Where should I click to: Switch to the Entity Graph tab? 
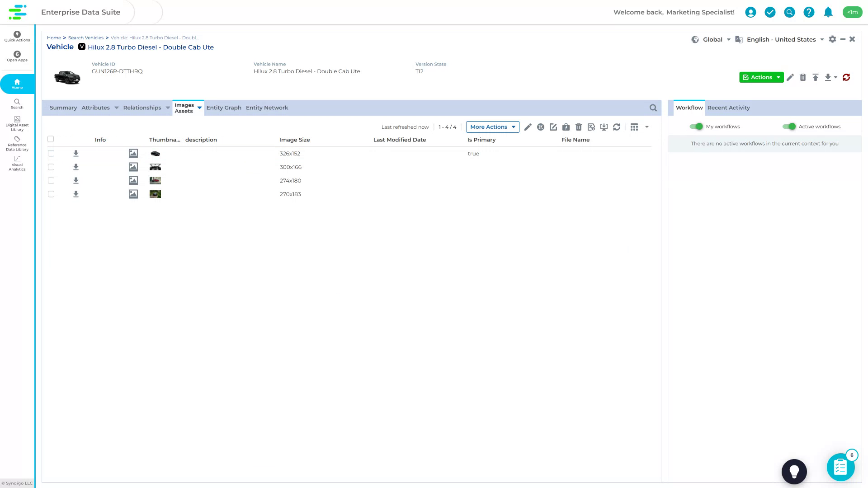tap(223, 108)
